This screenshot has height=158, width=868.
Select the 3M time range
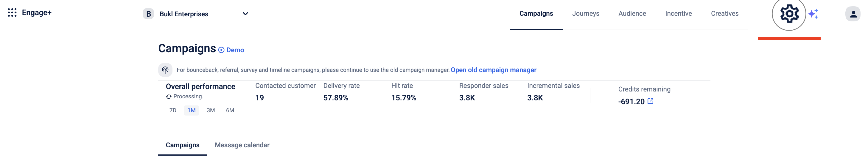(211, 110)
